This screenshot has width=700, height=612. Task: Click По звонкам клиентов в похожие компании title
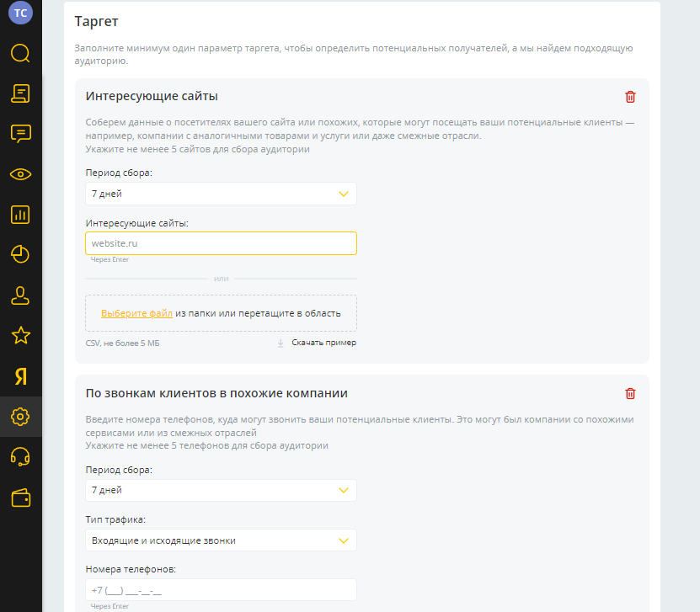click(x=216, y=393)
